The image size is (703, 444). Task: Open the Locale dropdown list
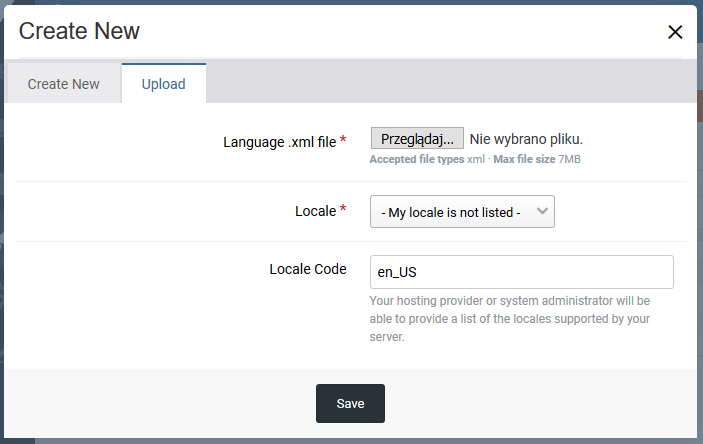click(461, 212)
